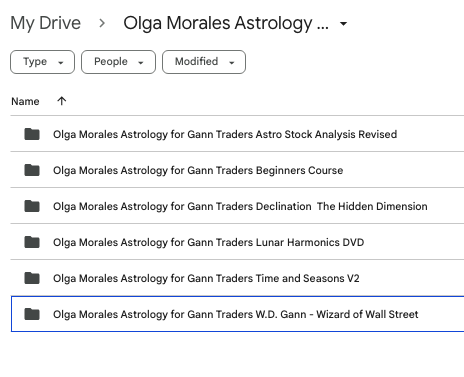This screenshot has height=377, width=464.
Task: Sort by the Name column header
Action: pyautogui.click(x=25, y=101)
